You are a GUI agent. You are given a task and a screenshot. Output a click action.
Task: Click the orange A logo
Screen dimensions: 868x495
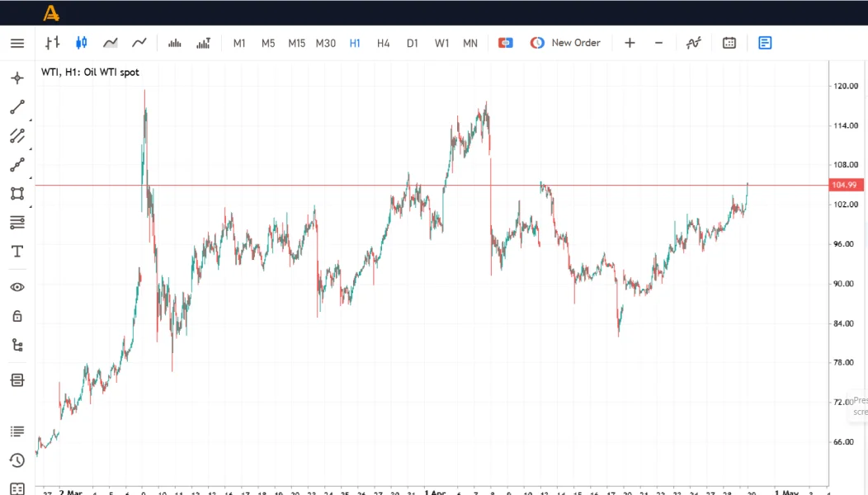(51, 13)
